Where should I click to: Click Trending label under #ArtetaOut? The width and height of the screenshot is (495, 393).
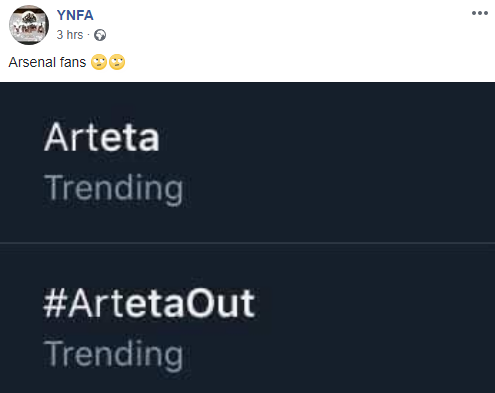[x=114, y=354]
